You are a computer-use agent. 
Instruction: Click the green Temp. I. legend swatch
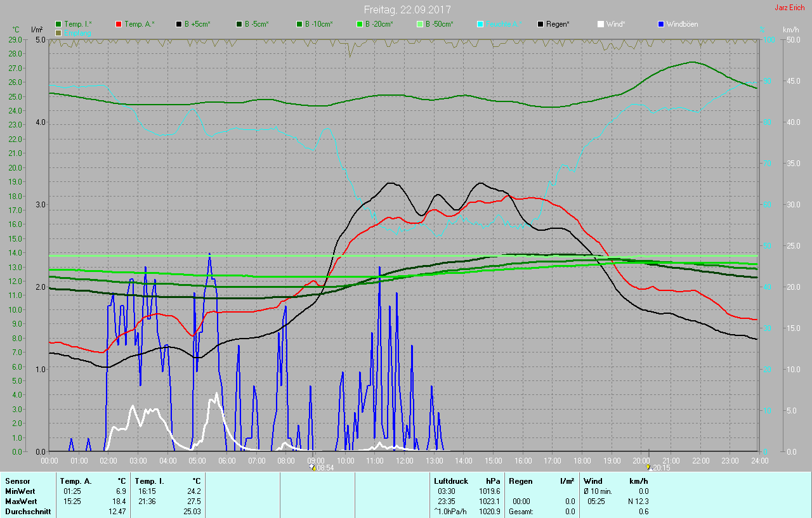[59, 24]
